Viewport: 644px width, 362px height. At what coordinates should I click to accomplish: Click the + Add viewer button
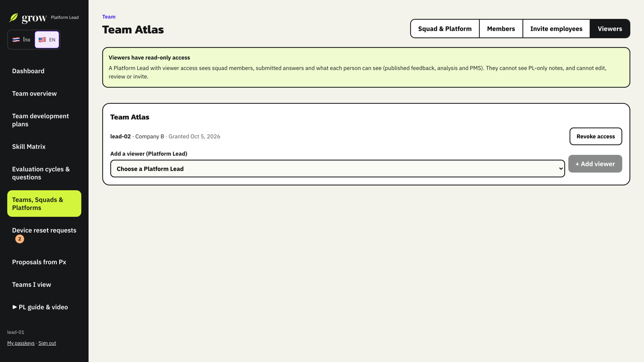coord(595,164)
